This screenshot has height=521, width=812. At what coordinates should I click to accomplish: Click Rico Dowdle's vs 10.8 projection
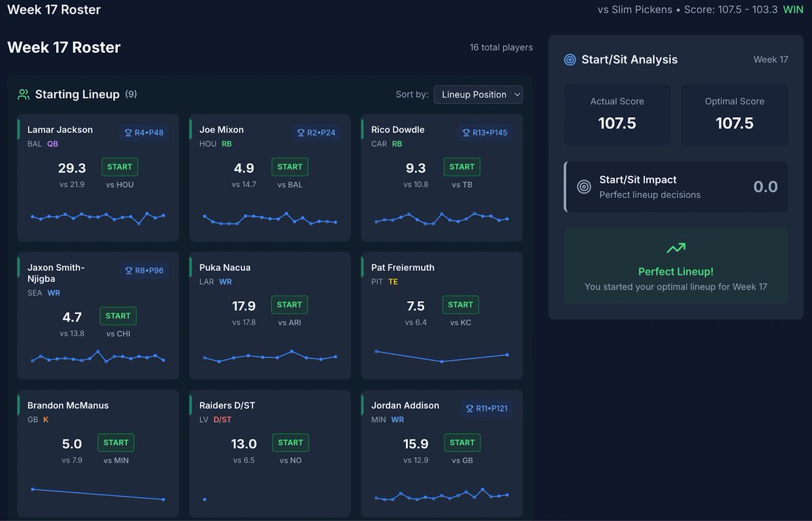coord(415,185)
